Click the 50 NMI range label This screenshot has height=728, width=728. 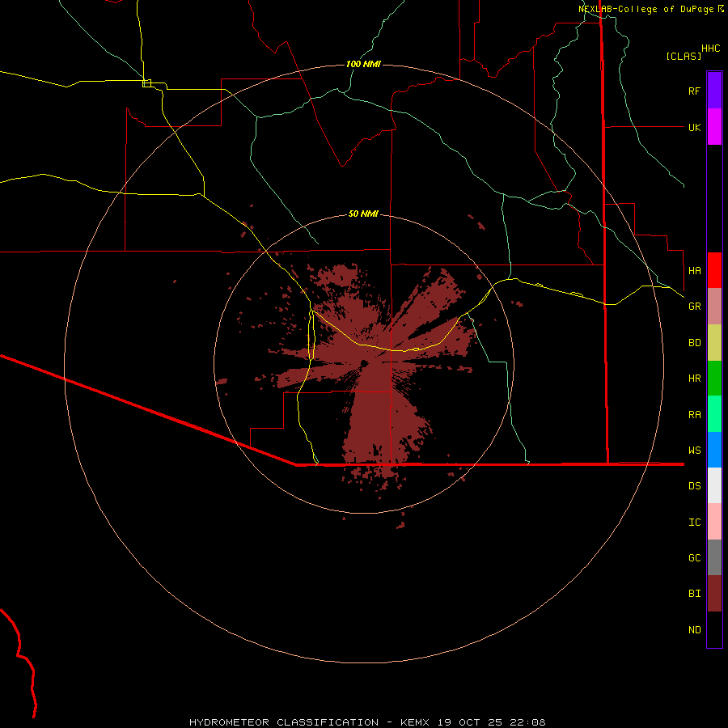click(x=363, y=214)
